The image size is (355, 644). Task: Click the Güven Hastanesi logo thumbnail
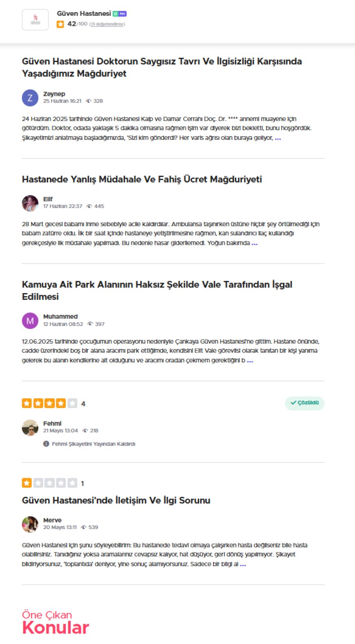coord(35,20)
